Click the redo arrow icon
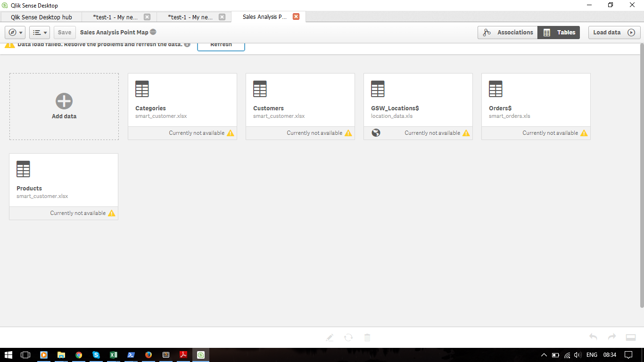Viewport: 644px width, 362px height. pyautogui.click(x=612, y=337)
